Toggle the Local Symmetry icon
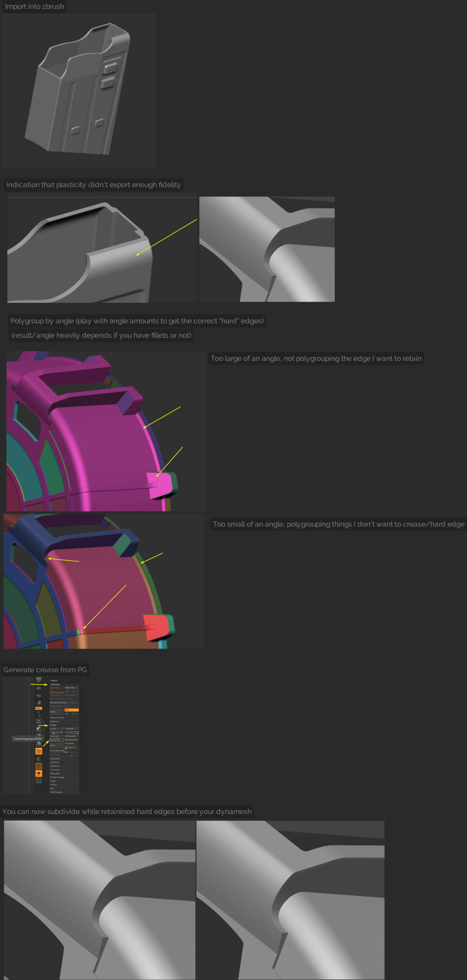 click(x=39, y=696)
